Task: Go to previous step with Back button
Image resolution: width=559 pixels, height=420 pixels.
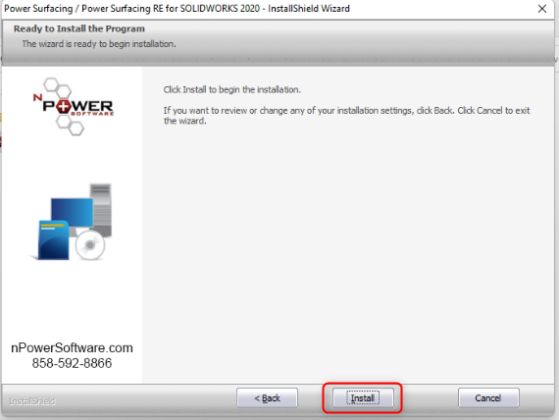Action: [x=267, y=398]
